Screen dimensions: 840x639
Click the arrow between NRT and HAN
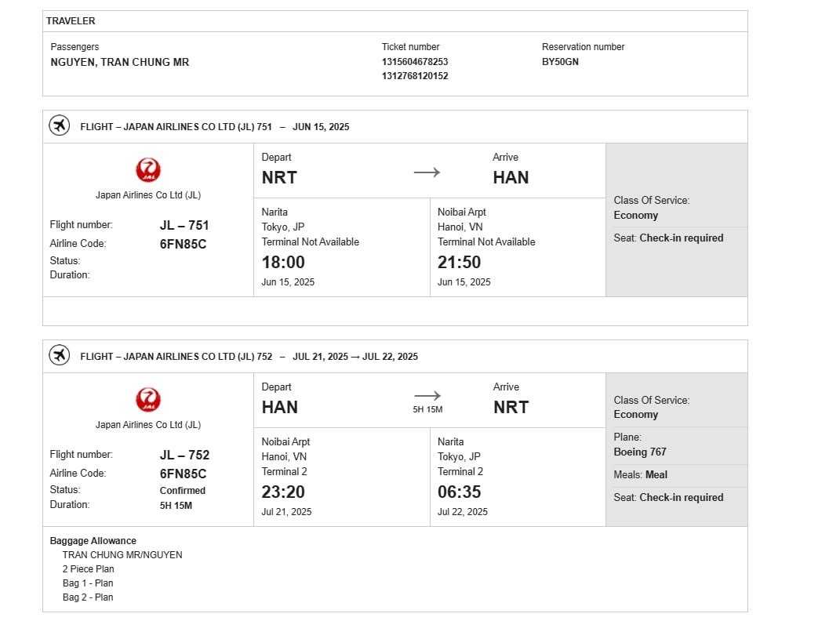427,172
